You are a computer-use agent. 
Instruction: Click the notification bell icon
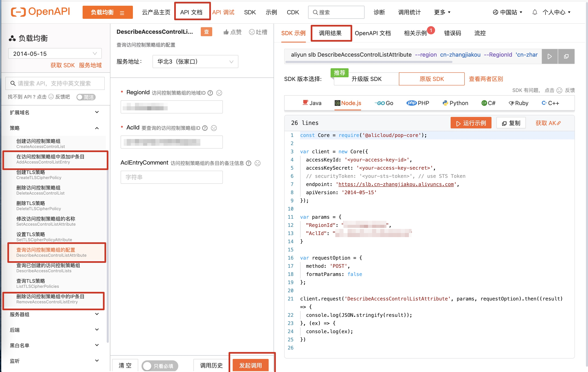click(x=534, y=12)
